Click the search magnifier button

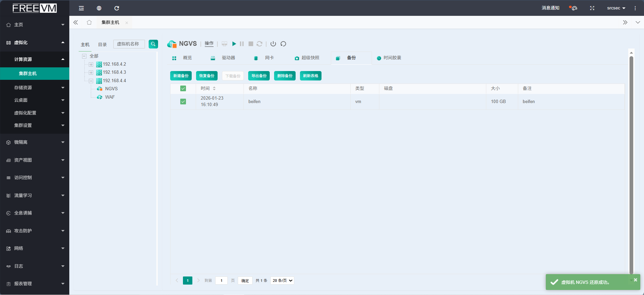[153, 44]
